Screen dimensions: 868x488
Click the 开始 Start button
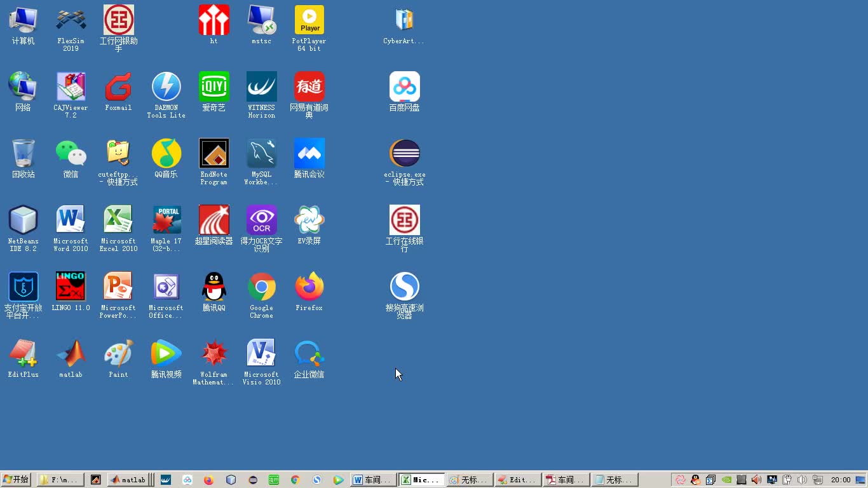click(17, 480)
